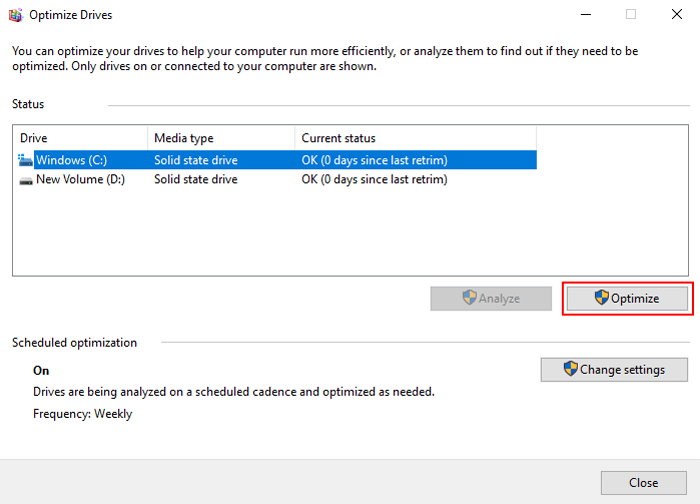
Task: Click the shield icon on Analyze button
Action: [469, 298]
